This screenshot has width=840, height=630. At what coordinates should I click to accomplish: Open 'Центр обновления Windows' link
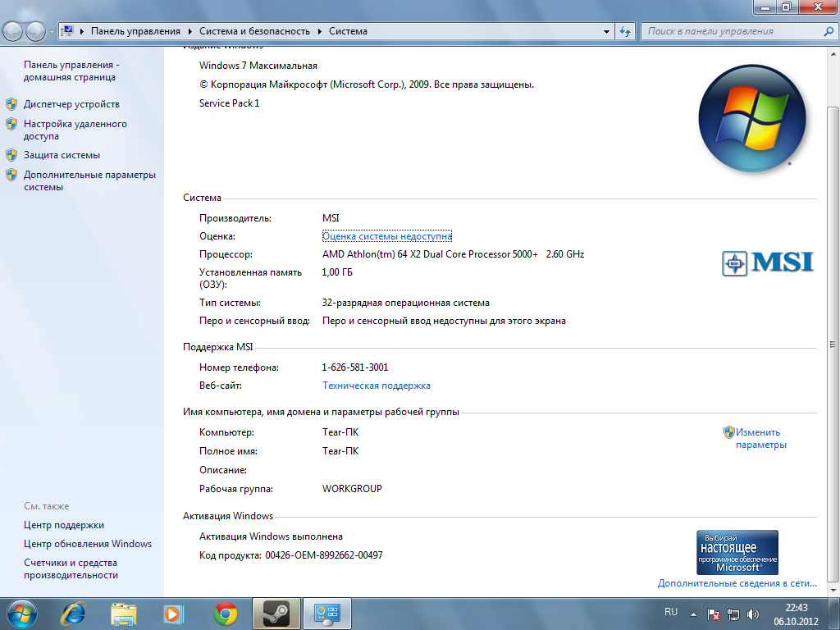coord(88,544)
